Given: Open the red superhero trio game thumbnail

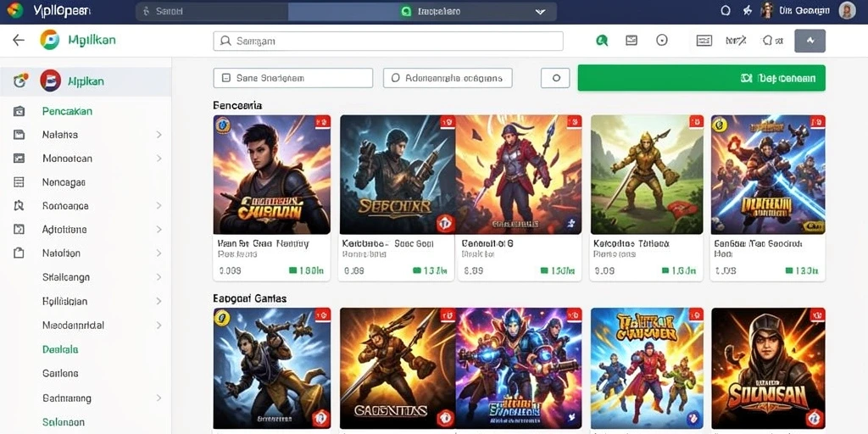Looking at the screenshot, I should 647,369.
